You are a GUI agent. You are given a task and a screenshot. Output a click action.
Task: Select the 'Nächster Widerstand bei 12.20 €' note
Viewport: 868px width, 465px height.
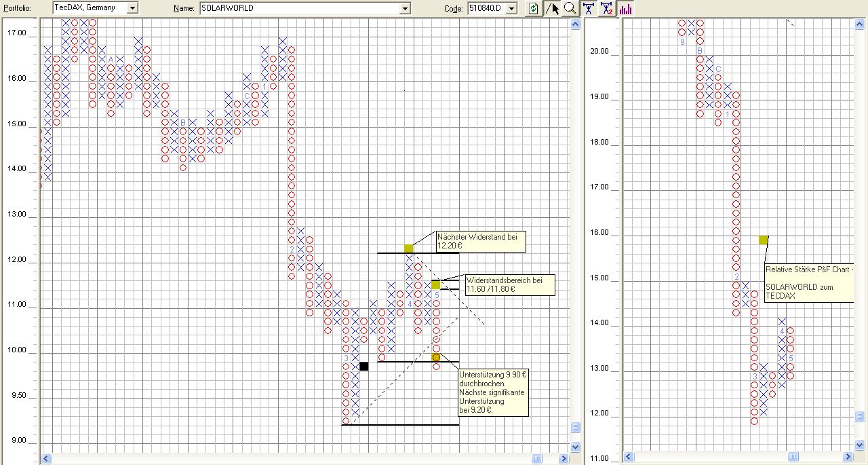point(480,241)
